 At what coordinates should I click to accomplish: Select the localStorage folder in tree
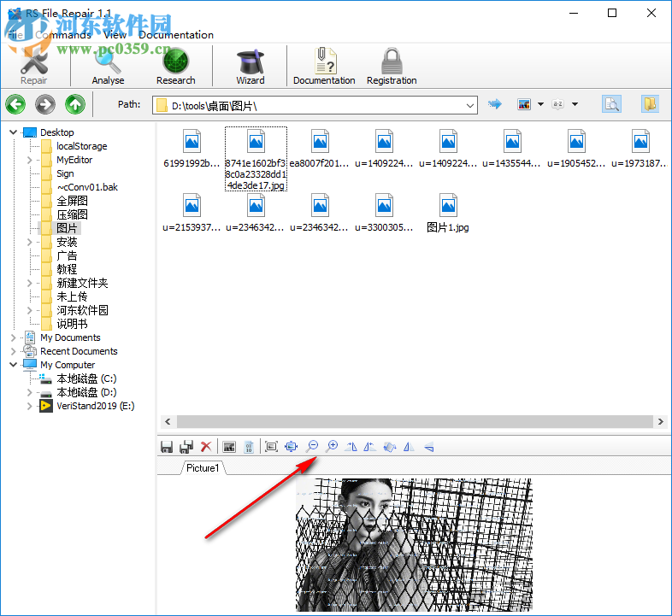pos(81,146)
